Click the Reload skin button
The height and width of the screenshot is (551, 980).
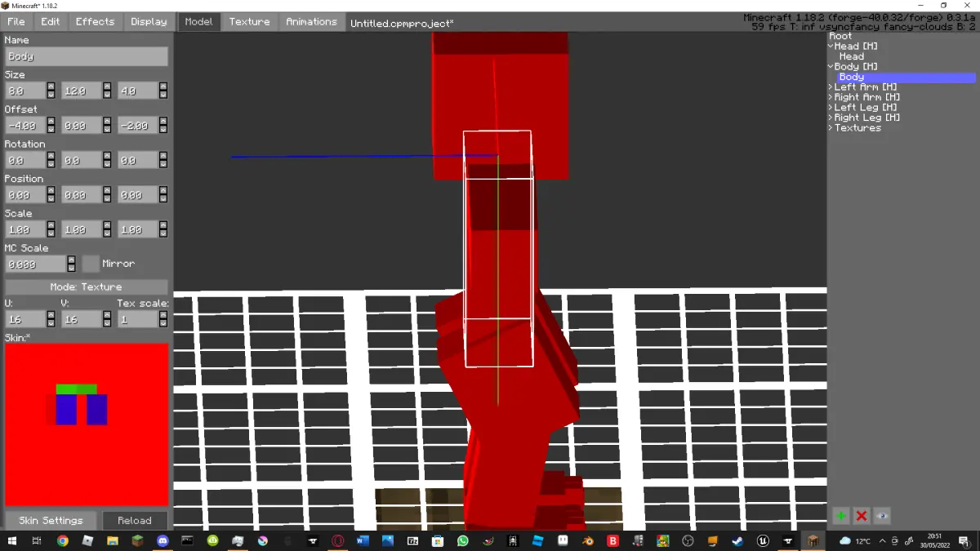click(135, 520)
